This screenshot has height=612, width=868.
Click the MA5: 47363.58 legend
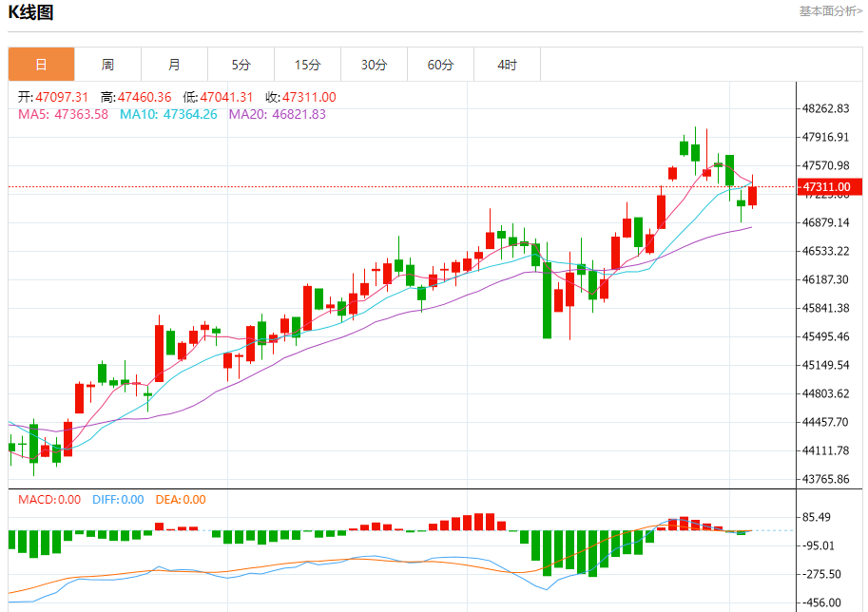pyautogui.click(x=63, y=115)
